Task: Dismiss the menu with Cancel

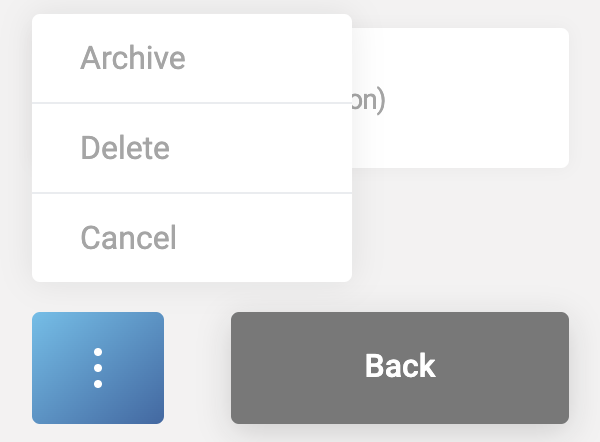Action: (128, 238)
